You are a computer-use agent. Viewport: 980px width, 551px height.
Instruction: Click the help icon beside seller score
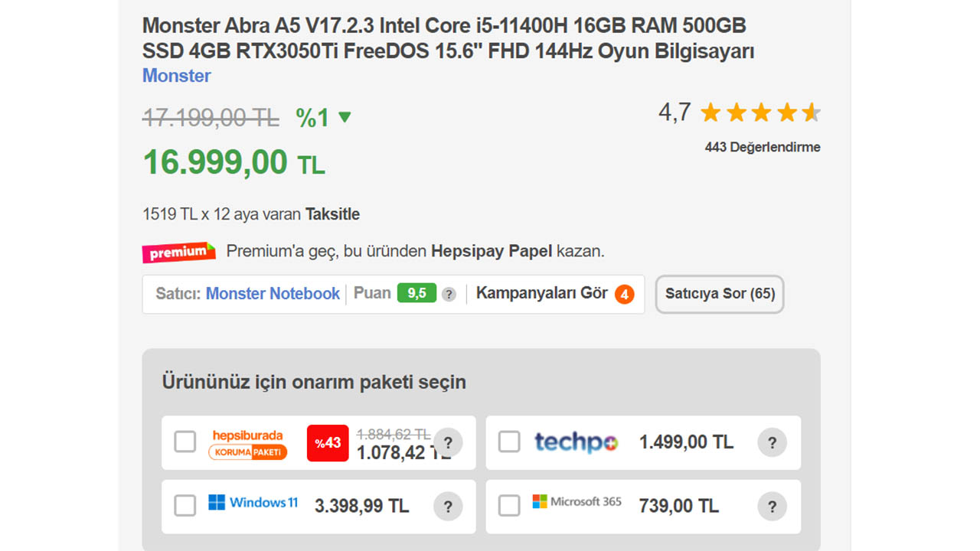click(449, 294)
